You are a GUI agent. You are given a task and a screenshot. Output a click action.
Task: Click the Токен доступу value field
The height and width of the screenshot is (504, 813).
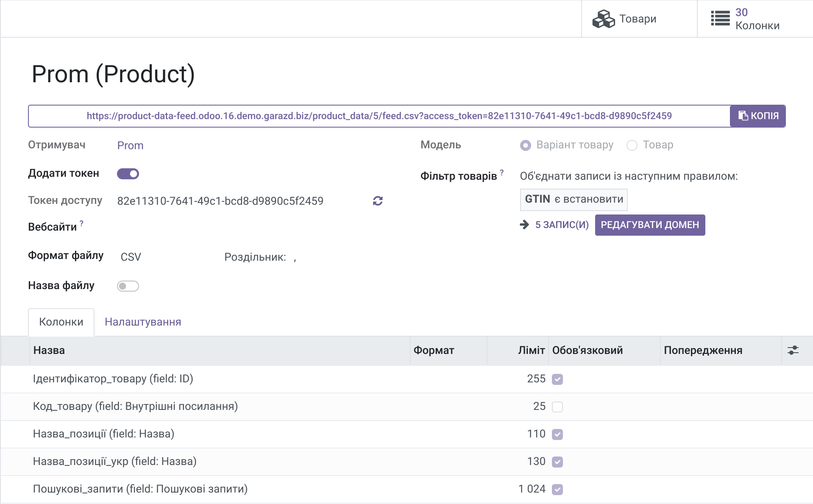click(220, 201)
